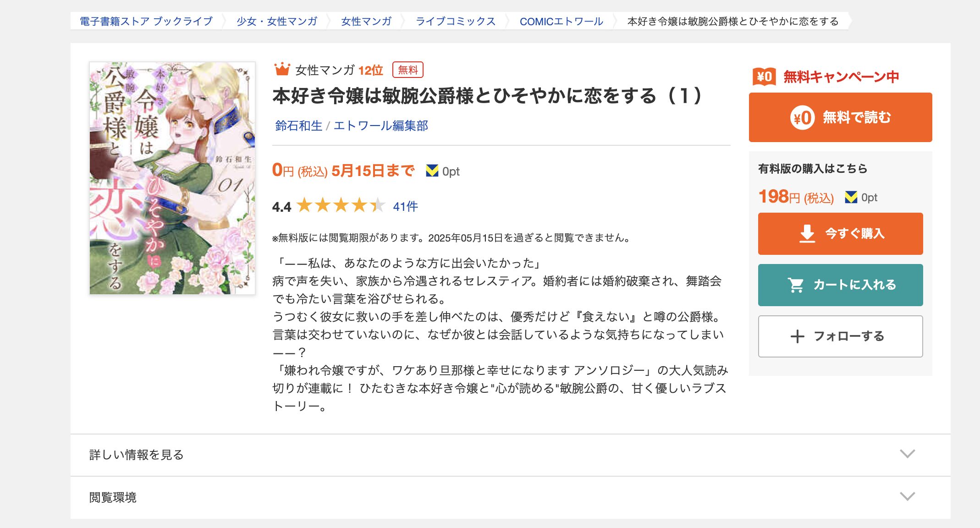
Task: Click the カートに入れる button
Action: pyautogui.click(x=840, y=285)
